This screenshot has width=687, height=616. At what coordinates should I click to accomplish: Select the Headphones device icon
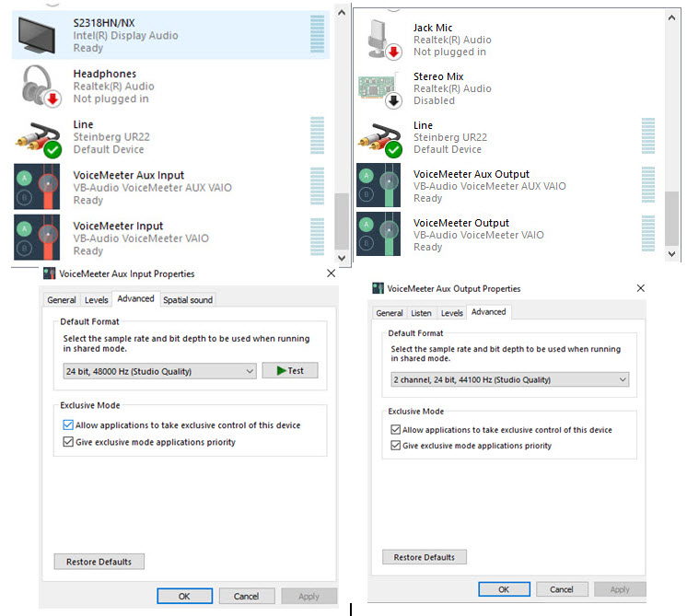41,86
